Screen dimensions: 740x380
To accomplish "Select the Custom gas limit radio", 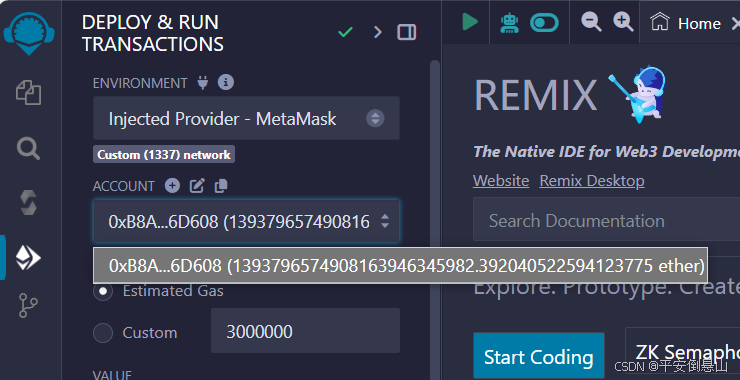I will point(103,333).
